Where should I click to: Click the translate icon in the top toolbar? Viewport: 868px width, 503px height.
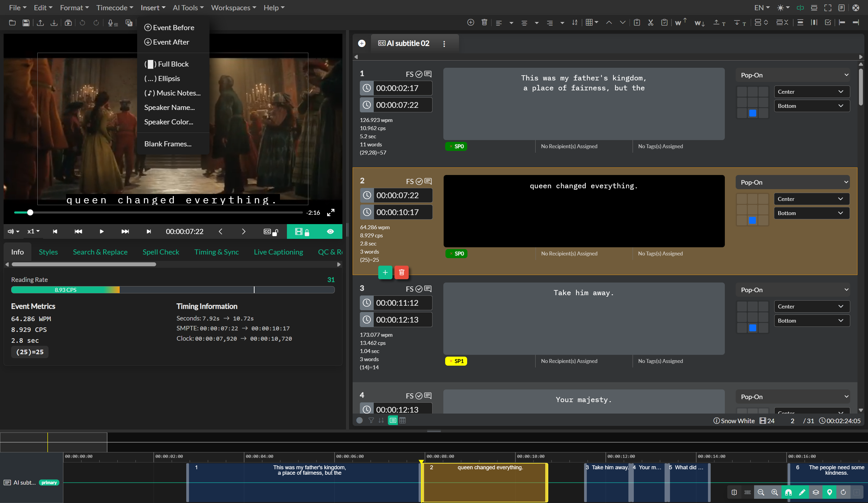(x=129, y=23)
